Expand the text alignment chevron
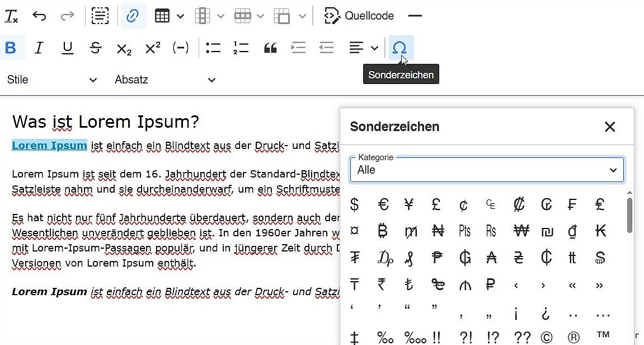 coord(374,48)
